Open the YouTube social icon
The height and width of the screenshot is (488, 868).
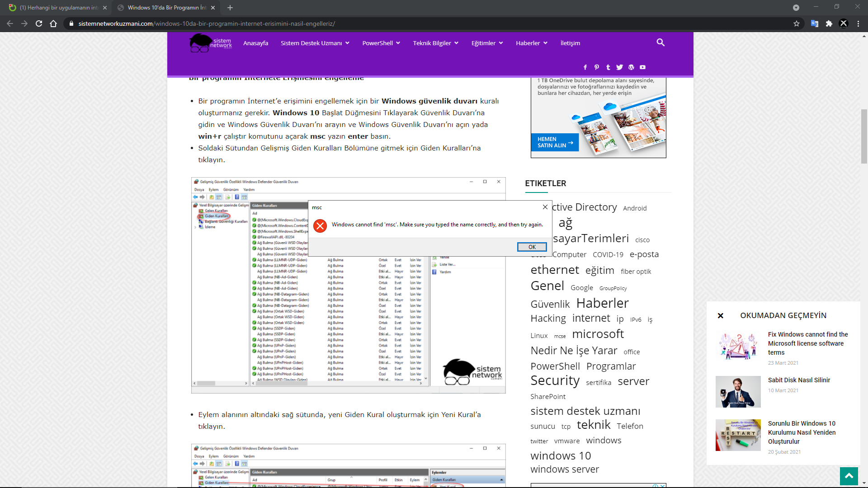click(x=642, y=67)
